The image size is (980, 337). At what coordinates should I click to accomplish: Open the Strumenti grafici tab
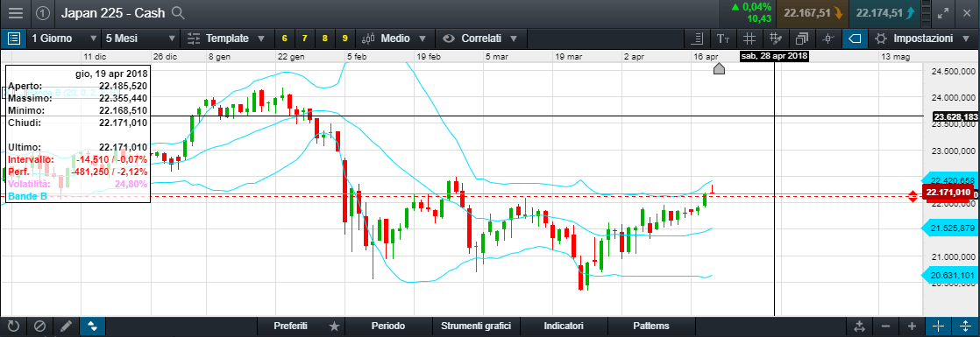coord(476,326)
